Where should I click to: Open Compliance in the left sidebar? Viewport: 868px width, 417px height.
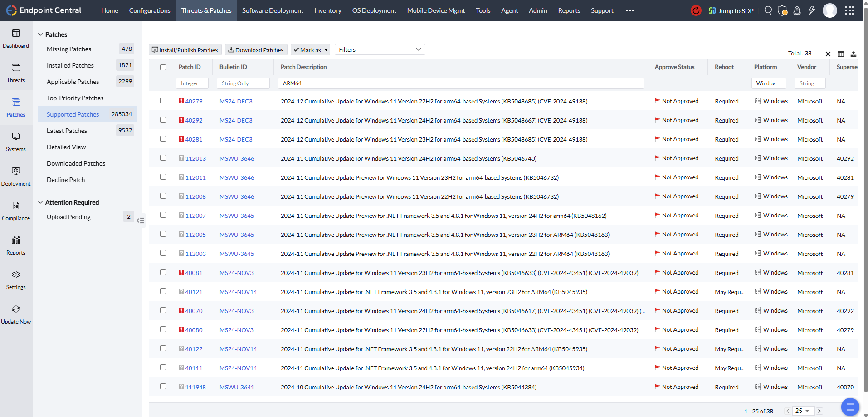(x=16, y=211)
